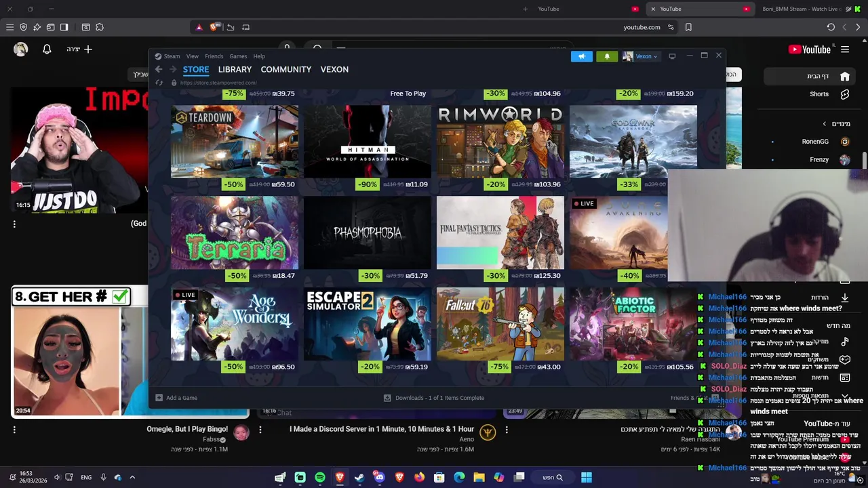
Task: Show hidden system tray icons chevron
Action: [132, 477]
